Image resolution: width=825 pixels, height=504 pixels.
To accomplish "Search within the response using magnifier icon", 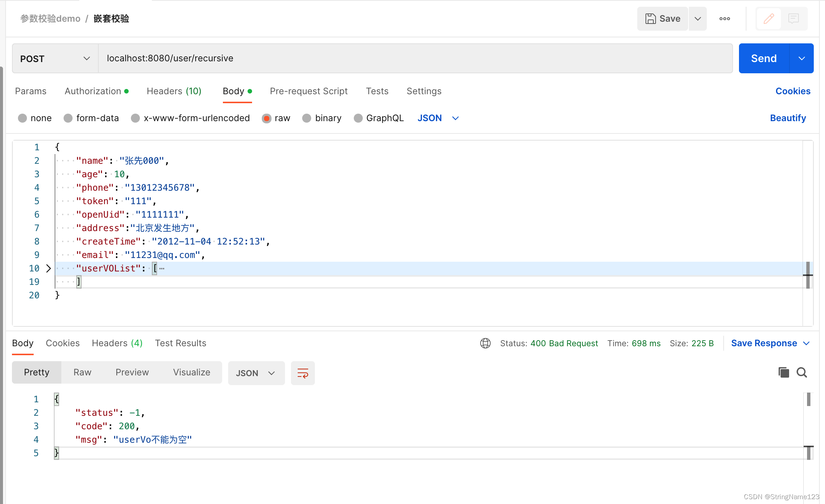I will [802, 372].
